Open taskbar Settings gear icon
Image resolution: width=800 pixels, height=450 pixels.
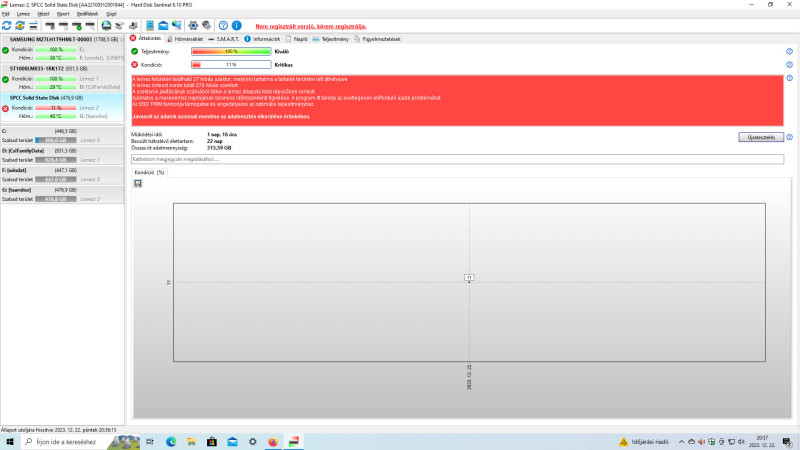coord(253,442)
